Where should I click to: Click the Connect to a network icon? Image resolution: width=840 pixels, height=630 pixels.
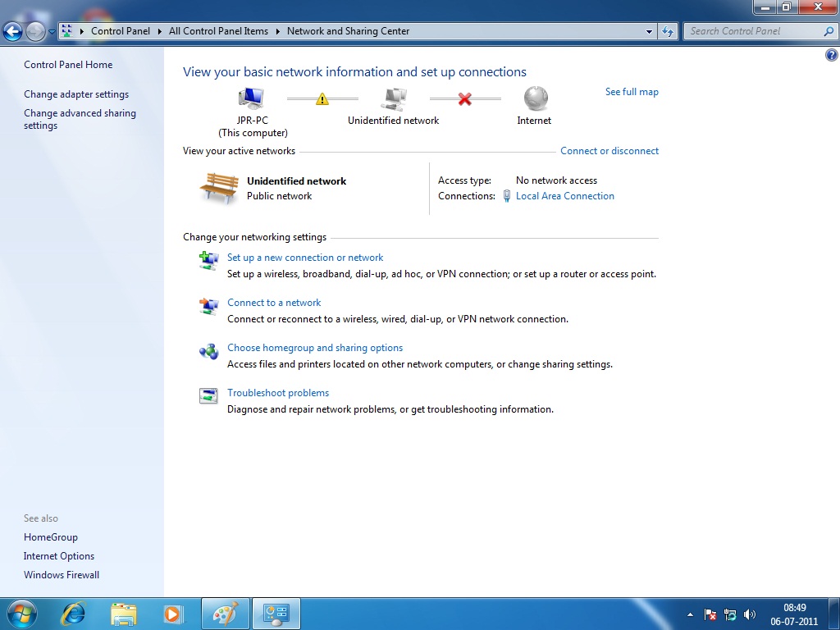[208, 307]
